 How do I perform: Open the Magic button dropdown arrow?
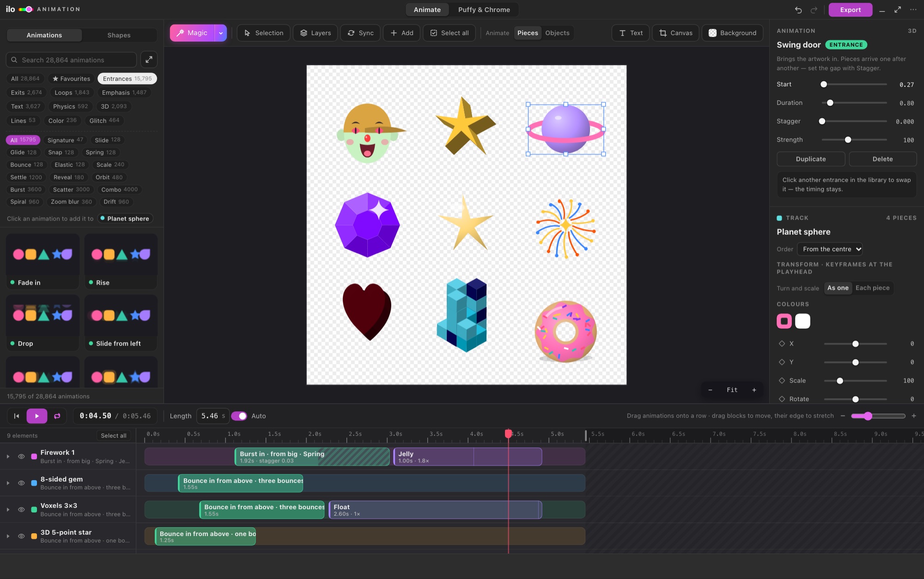(221, 33)
